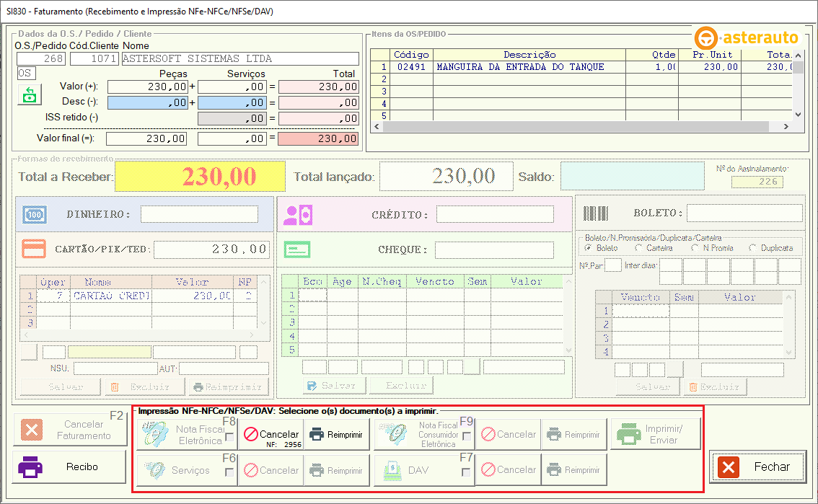Click the BOLETO amount field

click(x=744, y=213)
